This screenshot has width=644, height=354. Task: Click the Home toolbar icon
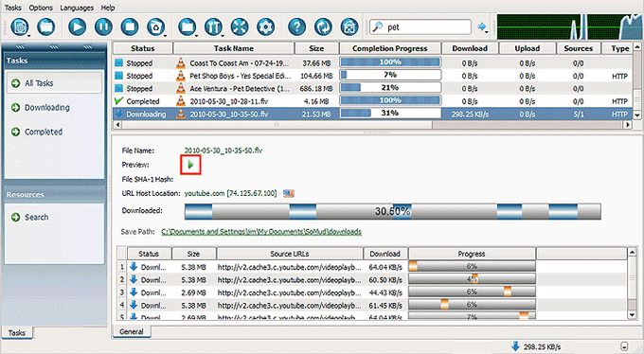[x=349, y=27]
